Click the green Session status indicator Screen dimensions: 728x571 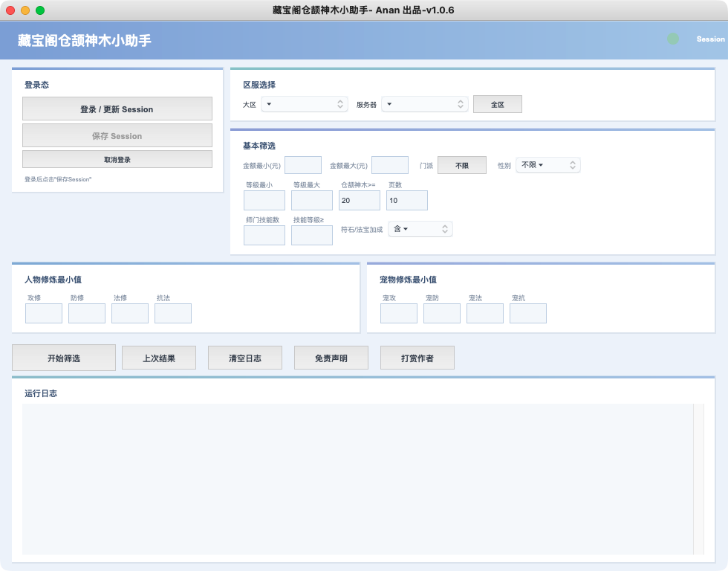[673, 39]
